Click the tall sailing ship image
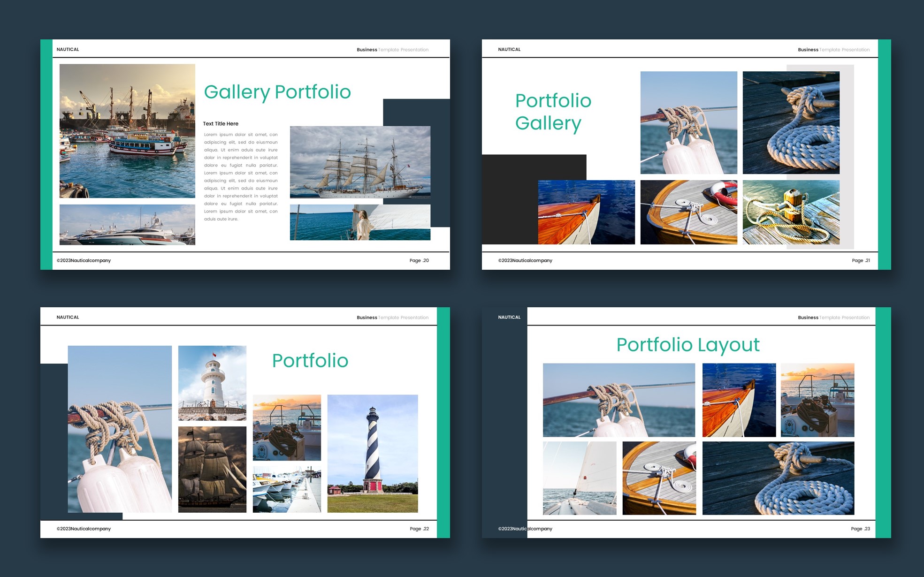The image size is (924, 577). [x=360, y=162]
